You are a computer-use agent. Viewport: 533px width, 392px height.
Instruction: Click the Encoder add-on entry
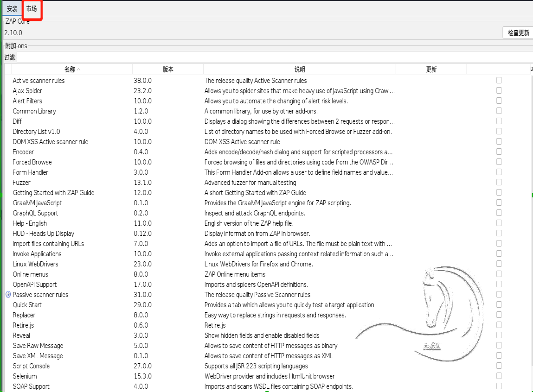(23, 152)
